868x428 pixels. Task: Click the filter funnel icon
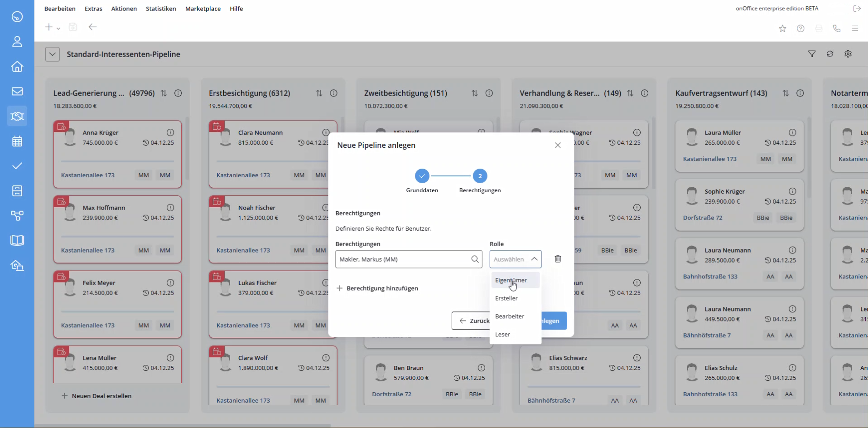point(812,54)
